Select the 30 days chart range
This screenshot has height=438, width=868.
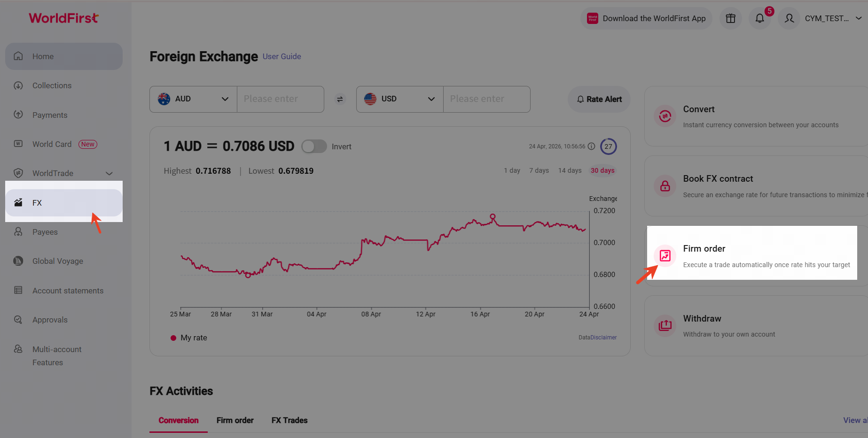point(602,170)
